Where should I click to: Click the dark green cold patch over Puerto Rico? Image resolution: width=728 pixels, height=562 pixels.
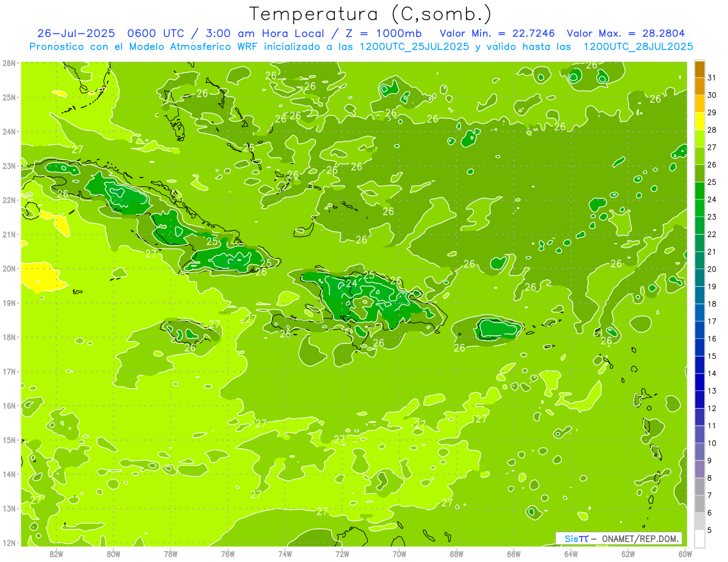coord(499,329)
